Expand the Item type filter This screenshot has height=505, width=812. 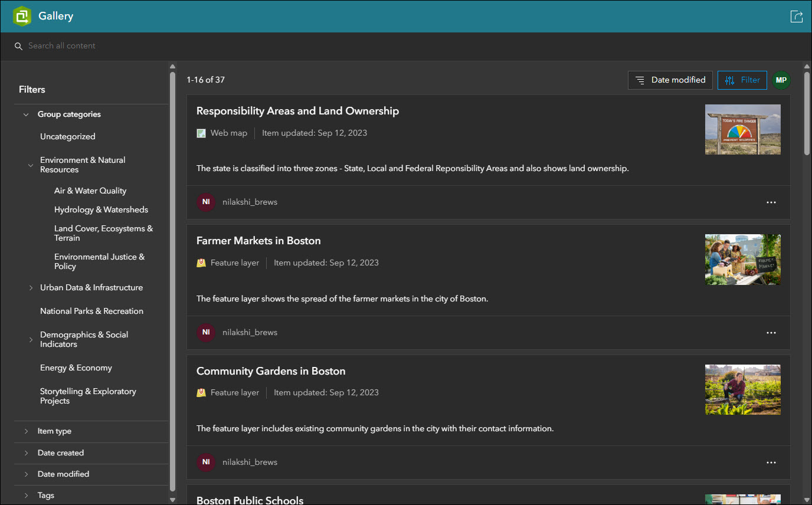26,431
